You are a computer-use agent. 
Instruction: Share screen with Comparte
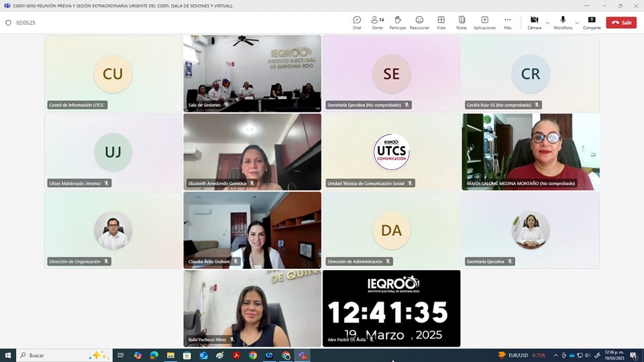click(x=592, y=23)
